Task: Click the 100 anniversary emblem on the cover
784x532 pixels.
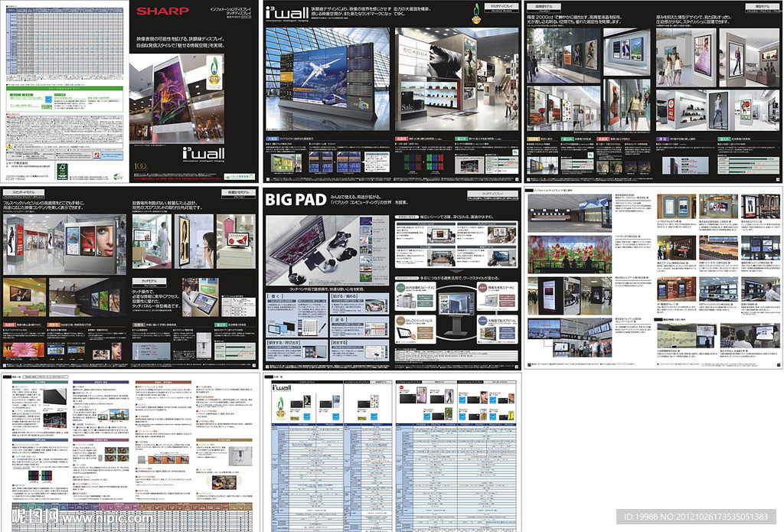Action: (140, 166)
